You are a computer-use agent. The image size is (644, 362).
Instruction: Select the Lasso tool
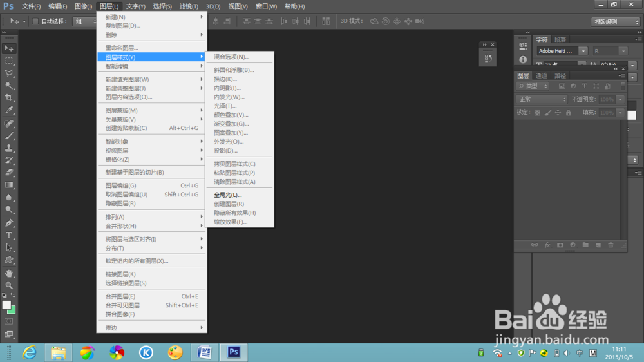coord(8,73)
